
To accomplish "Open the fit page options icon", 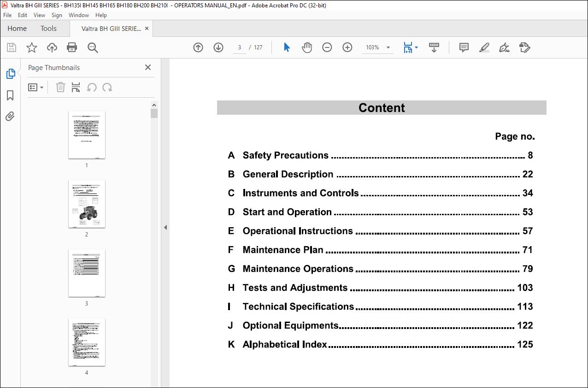I will coord(410,47).
